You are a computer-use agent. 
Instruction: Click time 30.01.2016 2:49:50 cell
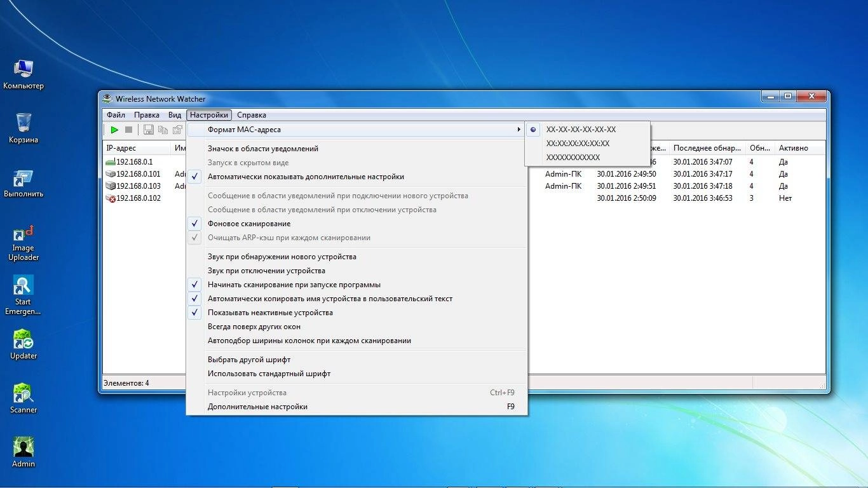[627, 174]
